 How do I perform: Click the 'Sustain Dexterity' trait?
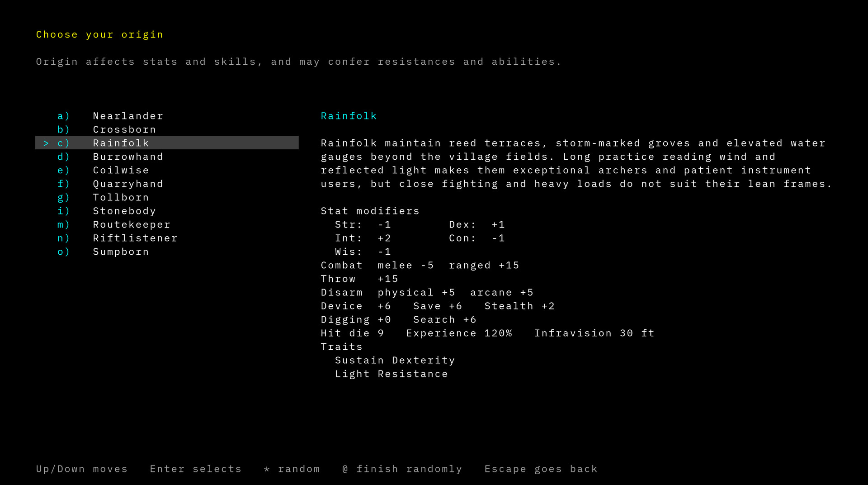395,361
